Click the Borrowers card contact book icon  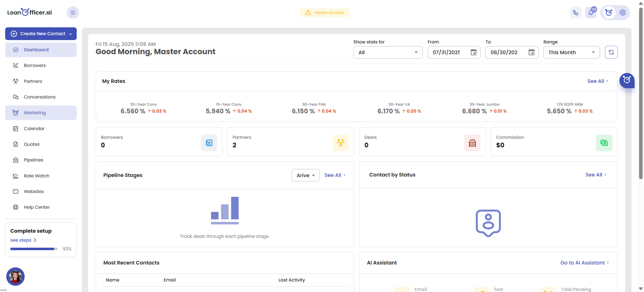[209, 143]
